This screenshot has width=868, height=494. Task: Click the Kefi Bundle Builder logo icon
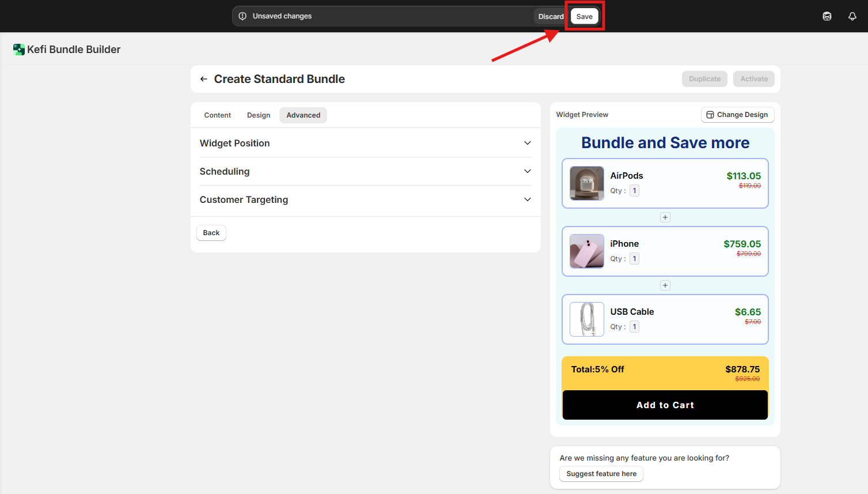click(x=19, y=50)
